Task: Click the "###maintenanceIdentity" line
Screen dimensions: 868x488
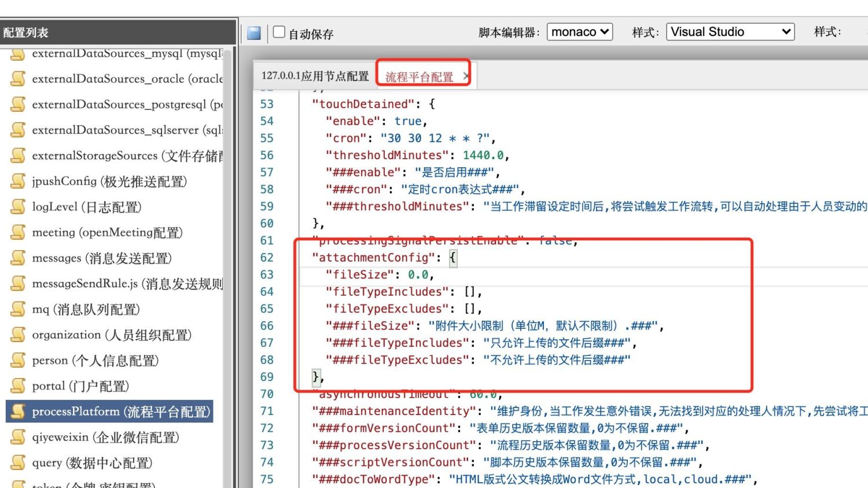Action: click(590, 411)
